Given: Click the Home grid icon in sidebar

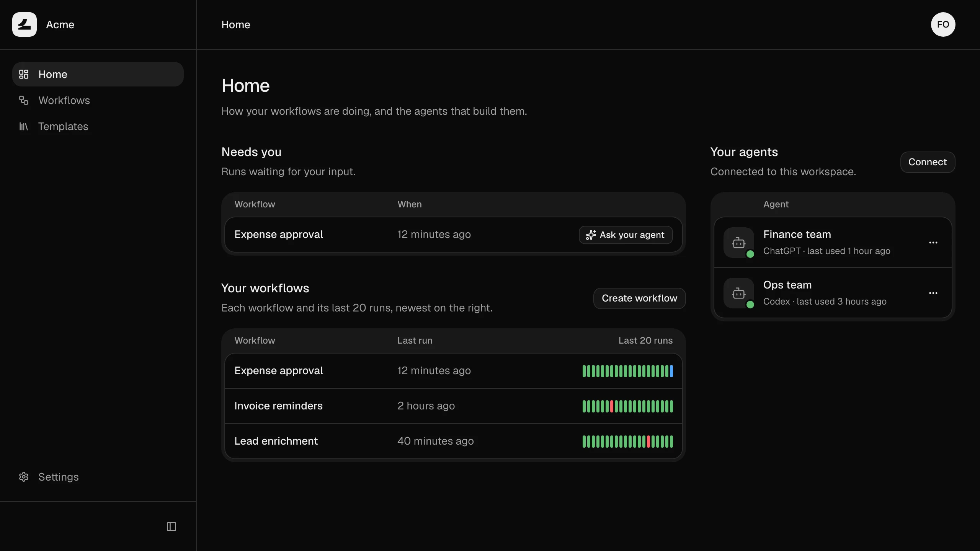Looking at the screenshot, I should coord(24,74).
